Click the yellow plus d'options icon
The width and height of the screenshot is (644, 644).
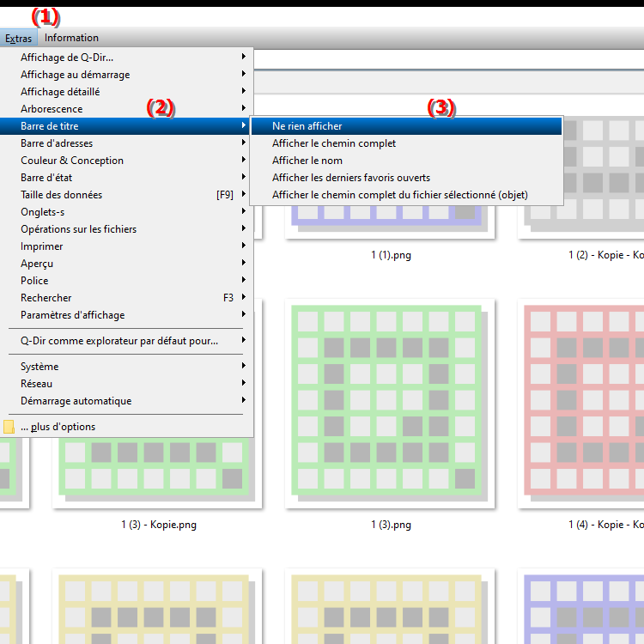coord(9,427)
